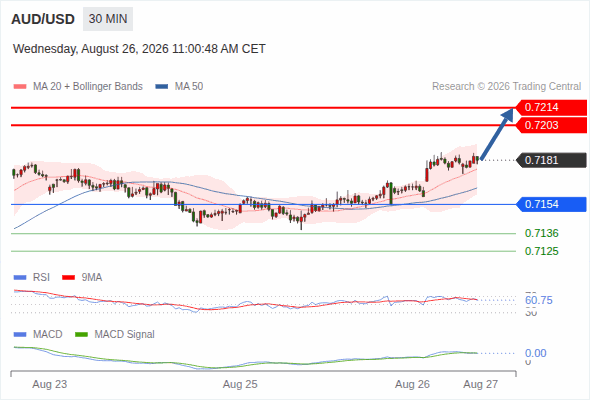Click the Aug 25 date marker

pos(240,384)
